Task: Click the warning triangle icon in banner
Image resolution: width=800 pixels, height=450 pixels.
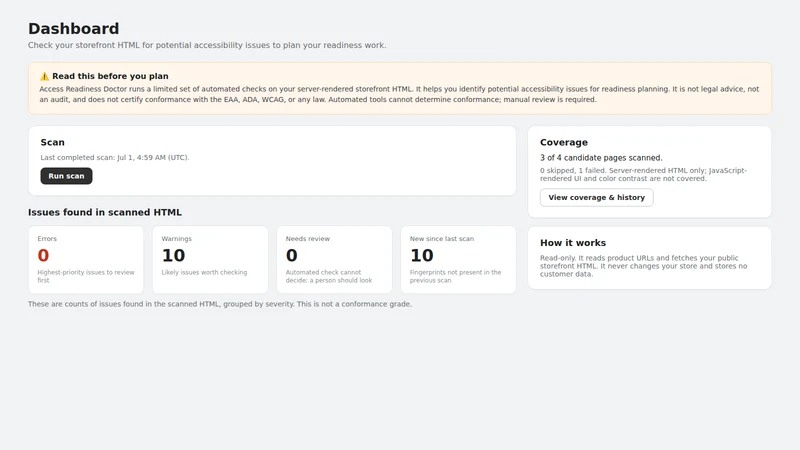Action: coord(44,76)
